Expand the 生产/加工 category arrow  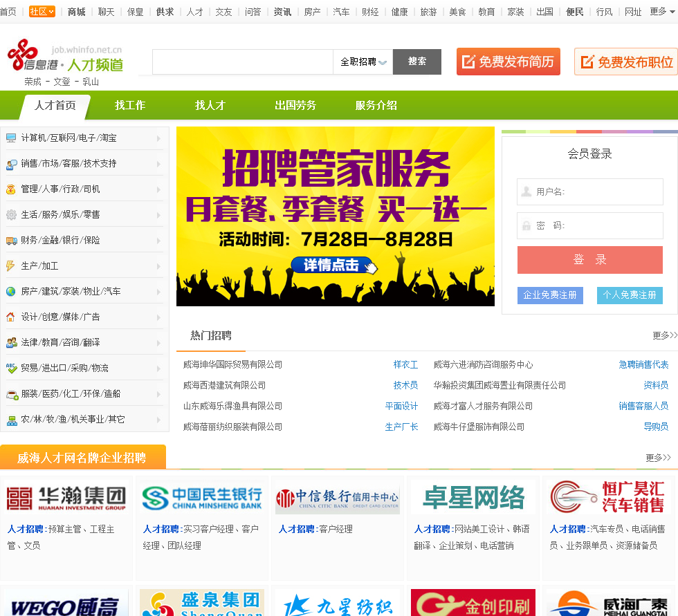pos(158,267)
